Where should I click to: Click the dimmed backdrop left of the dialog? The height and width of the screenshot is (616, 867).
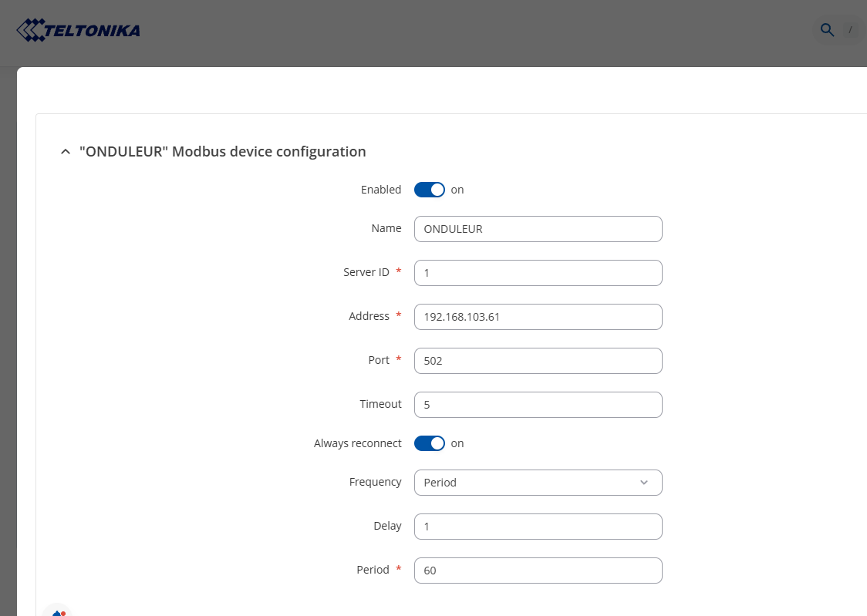(x=8, y=308)
